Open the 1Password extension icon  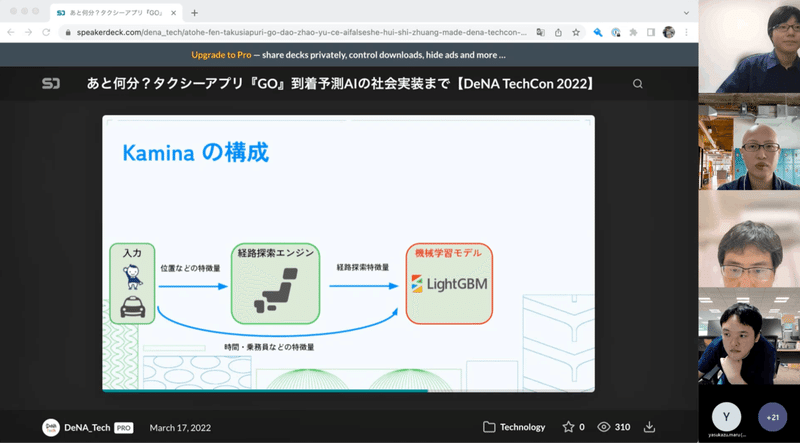point(616,32)
